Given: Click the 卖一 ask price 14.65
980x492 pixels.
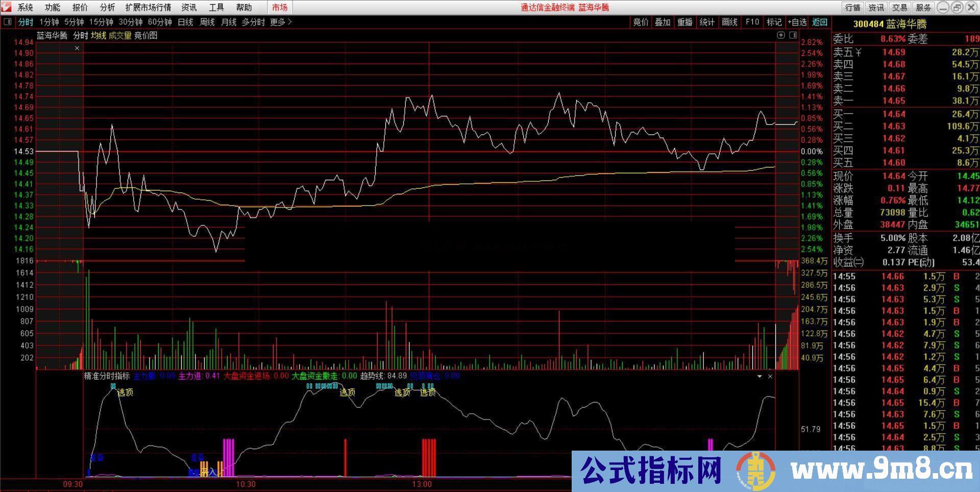Looking at the screenshot, I should pos(894,101).
